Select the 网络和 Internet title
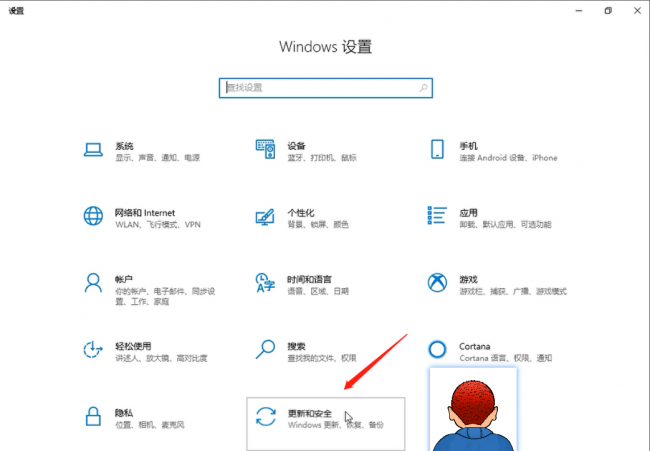This screenshot has width=650, height=451. point(145,213)
